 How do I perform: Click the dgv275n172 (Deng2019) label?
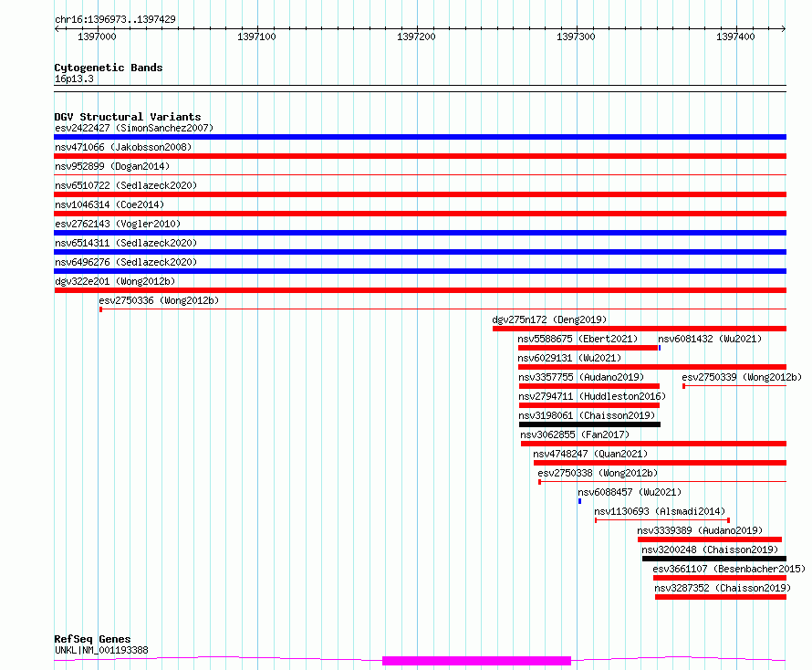pyautogui.click(x=549, y=319)
